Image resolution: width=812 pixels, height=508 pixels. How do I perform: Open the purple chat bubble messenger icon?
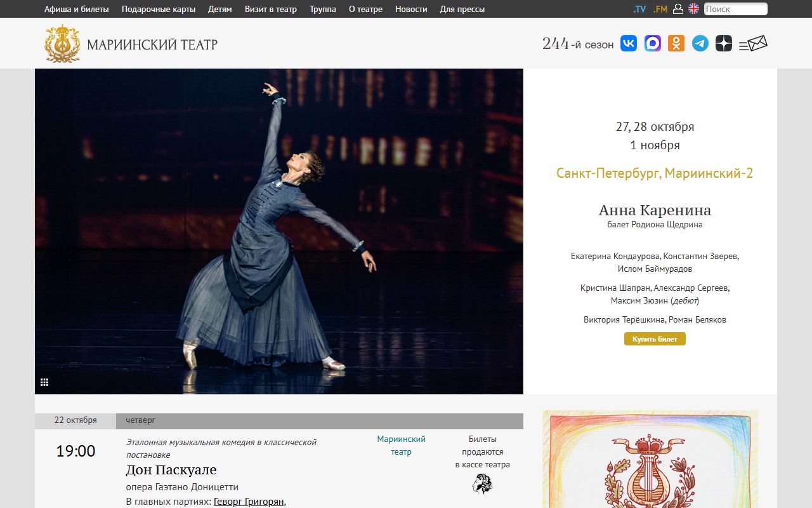653,43
